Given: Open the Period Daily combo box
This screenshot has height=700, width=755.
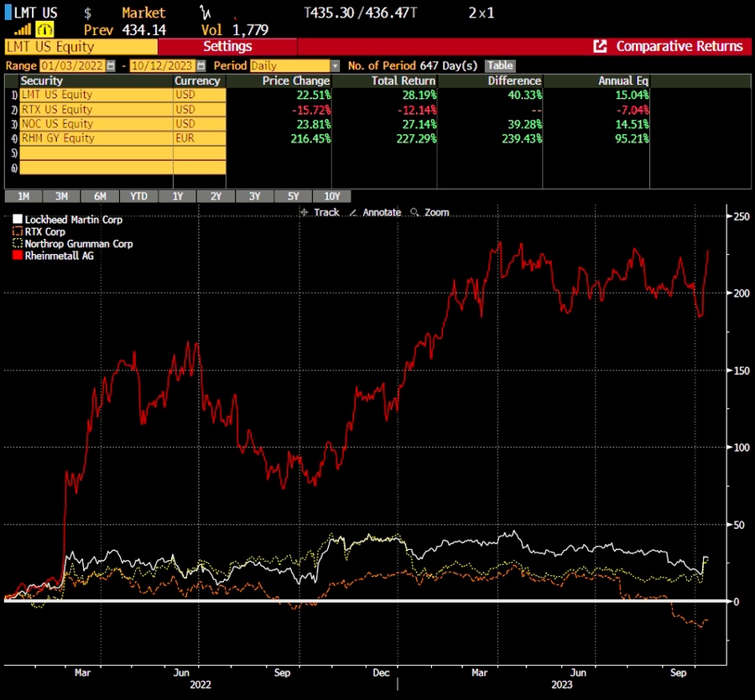Looking at the screenshot, I should [294, 66].
